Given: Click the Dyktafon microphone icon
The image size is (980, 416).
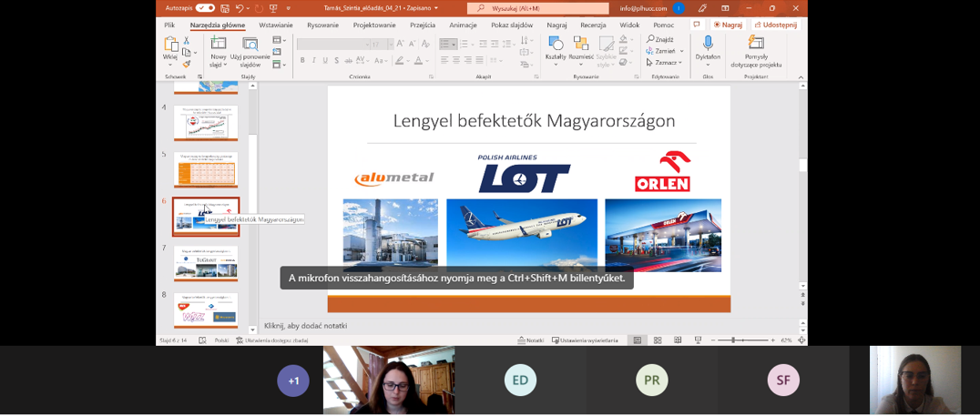Looking at the screenshot, I should click(x=708, y=43).
